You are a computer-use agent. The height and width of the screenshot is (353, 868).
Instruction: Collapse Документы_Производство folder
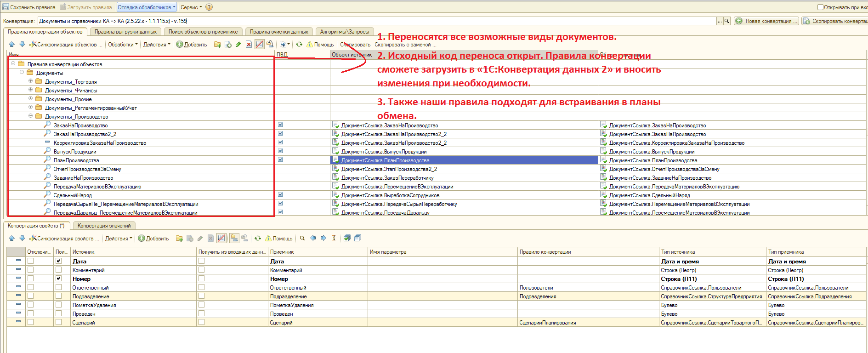(x=30, y=116)
